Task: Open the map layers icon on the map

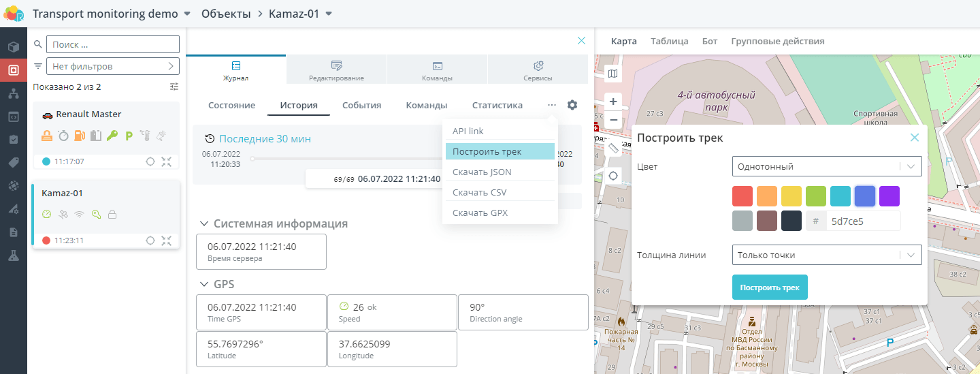Action: coord(613,74)
